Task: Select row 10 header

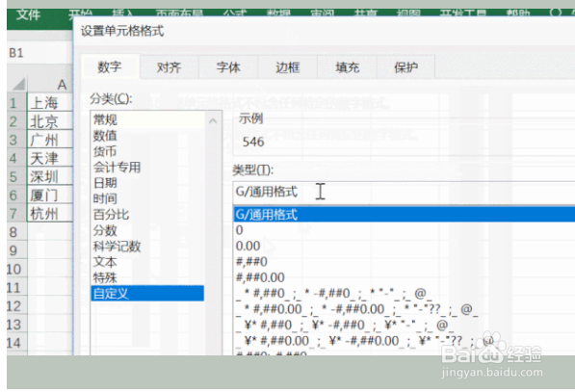Action: (x=17, y=269)
